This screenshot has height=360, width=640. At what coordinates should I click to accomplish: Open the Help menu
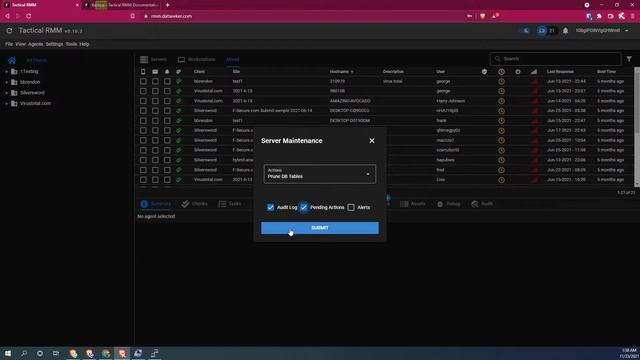click(84, 44)
